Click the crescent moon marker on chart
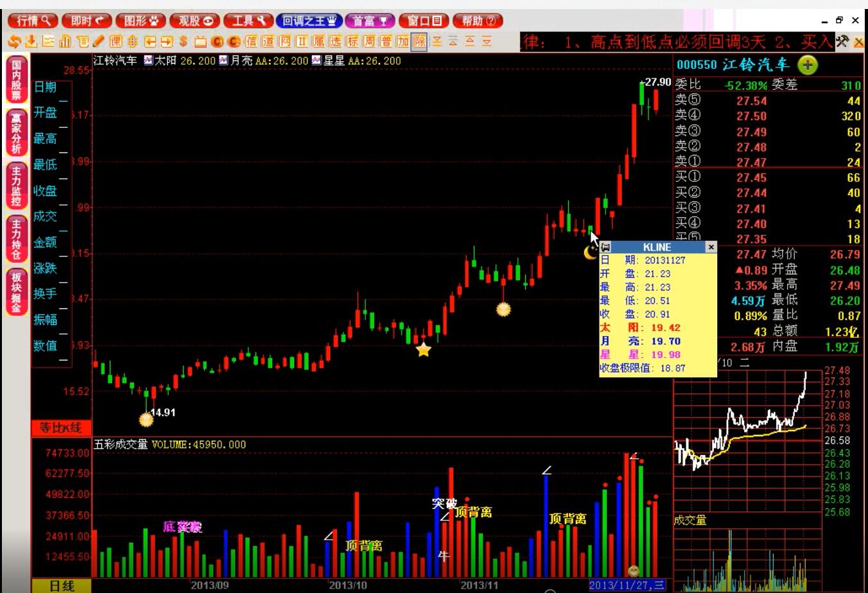This screenshot has width=868, height=593. point(590,252)
